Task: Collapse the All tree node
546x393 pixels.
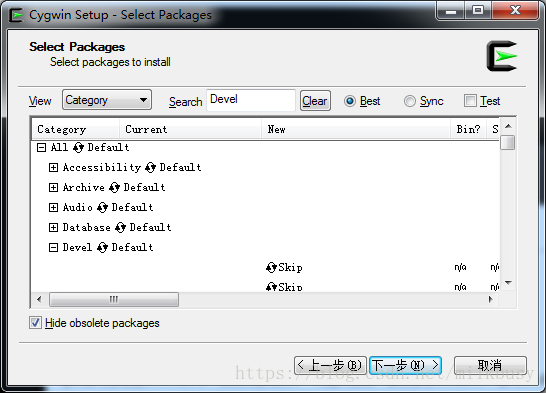Action: tap(41, 148)
